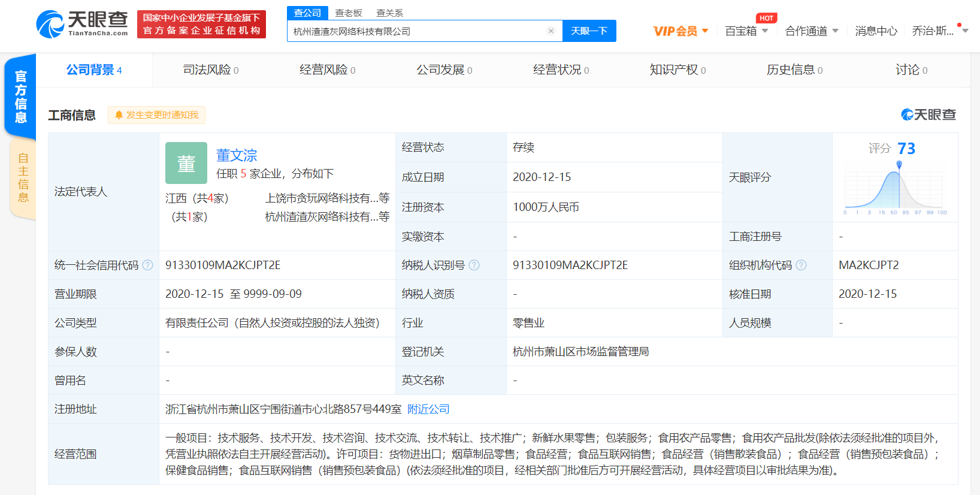Open the 百宝箱 dropdown menu
Viewport: 980px width, 495px height.
click(x=746, y=31)
